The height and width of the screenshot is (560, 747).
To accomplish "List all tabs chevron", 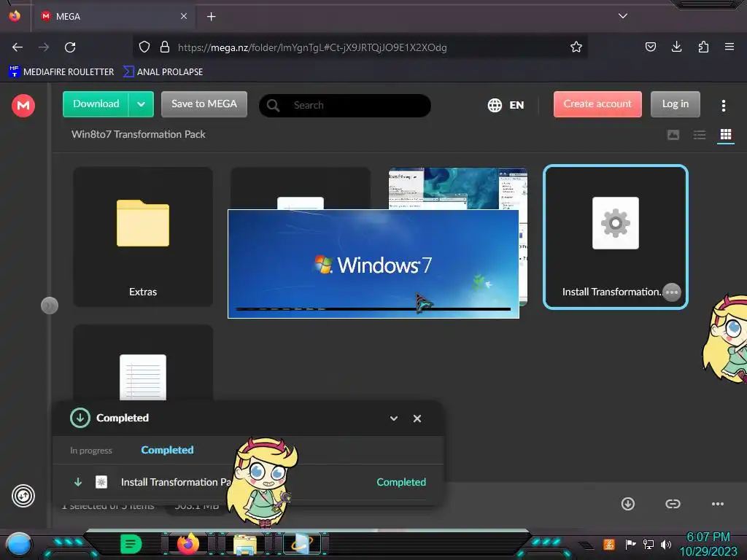I will click(623, 16).
